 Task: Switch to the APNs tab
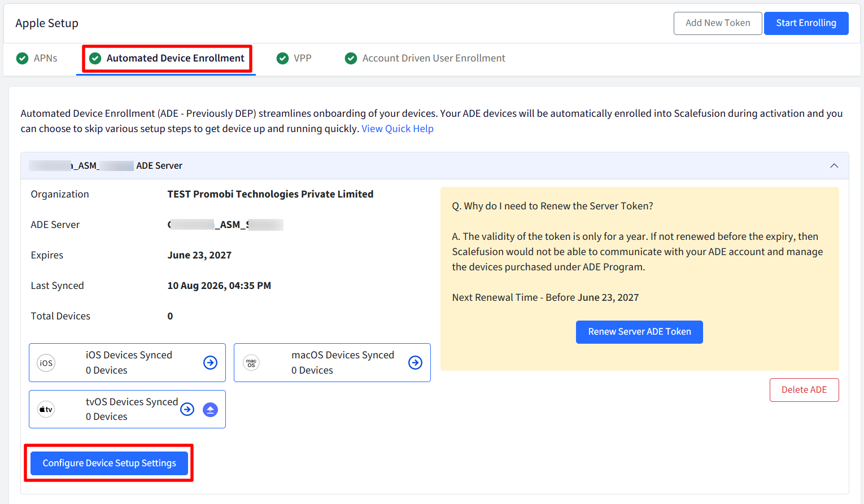tap(37, 58)
